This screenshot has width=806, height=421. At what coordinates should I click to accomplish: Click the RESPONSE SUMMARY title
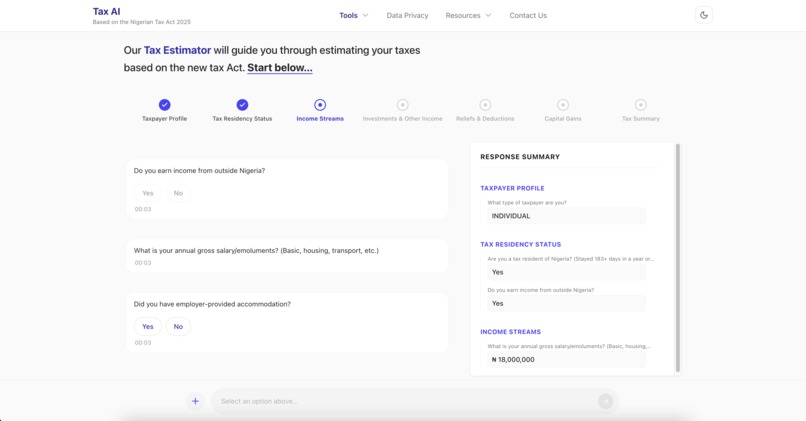[x=520, y=157]
